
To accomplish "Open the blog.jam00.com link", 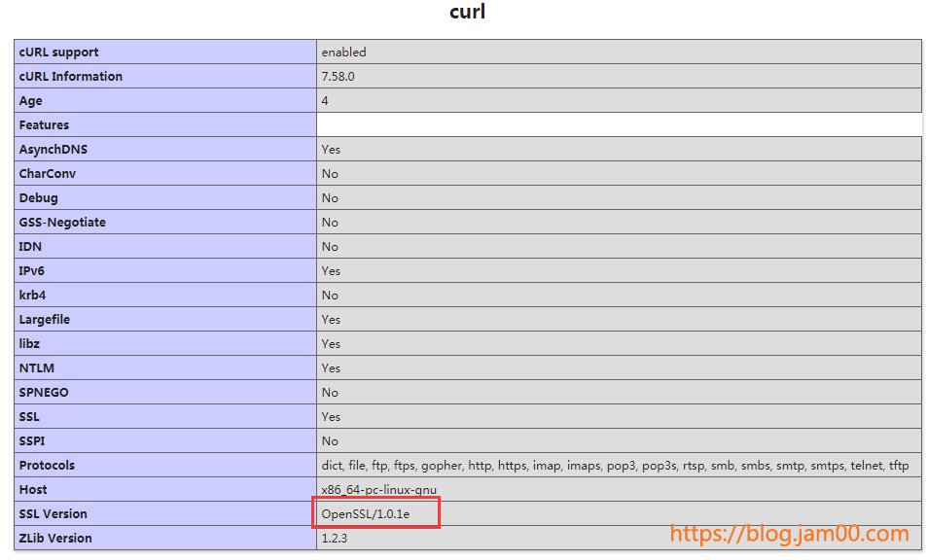I will (788, 533).
